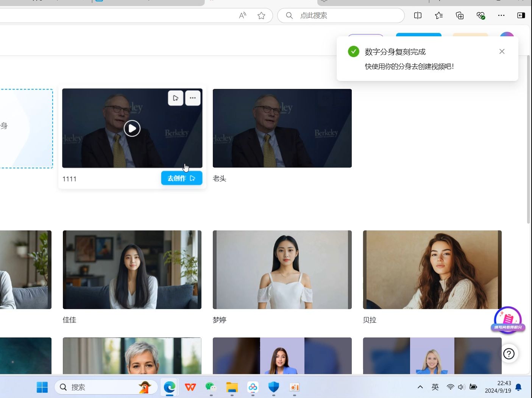Open more options menu on 1111 card
The width and height of the screenshot is (532, 398).
click(x=193, y=98)
